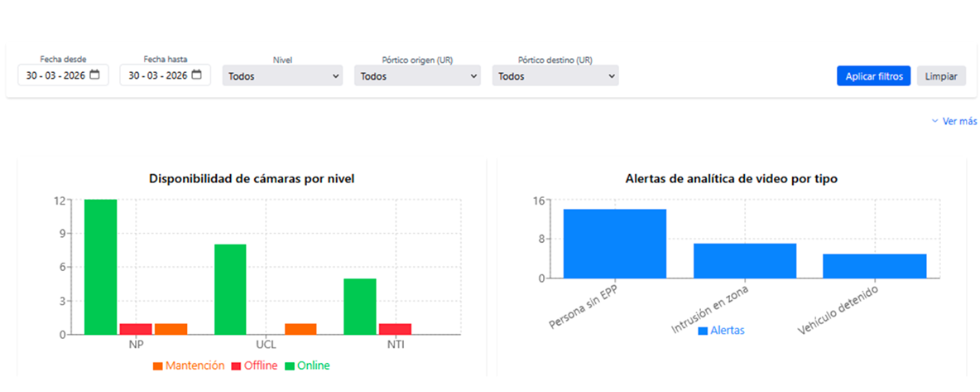Toggle Mantención legend series

click(188, 365)
